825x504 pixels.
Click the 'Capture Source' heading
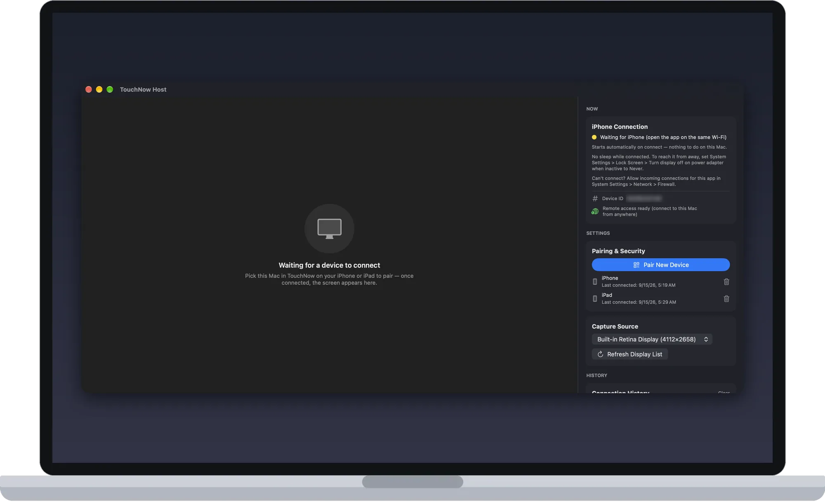coord(615,326)
